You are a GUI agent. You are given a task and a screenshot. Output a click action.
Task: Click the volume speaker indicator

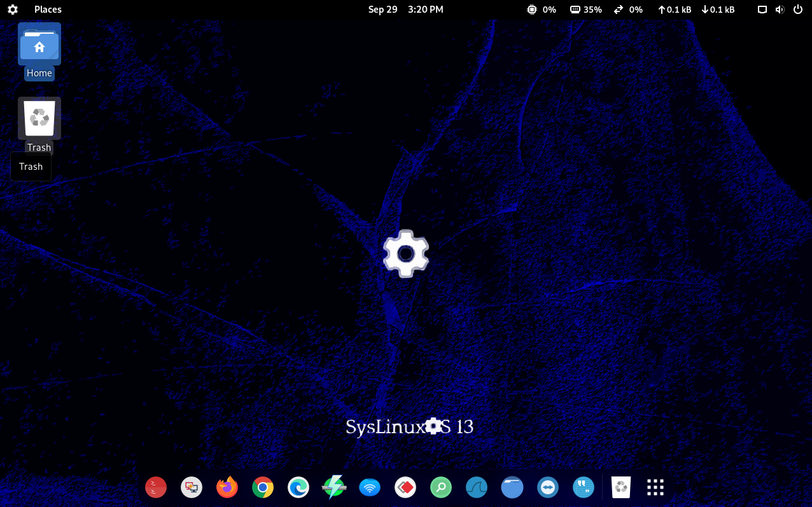pos(780,10)
